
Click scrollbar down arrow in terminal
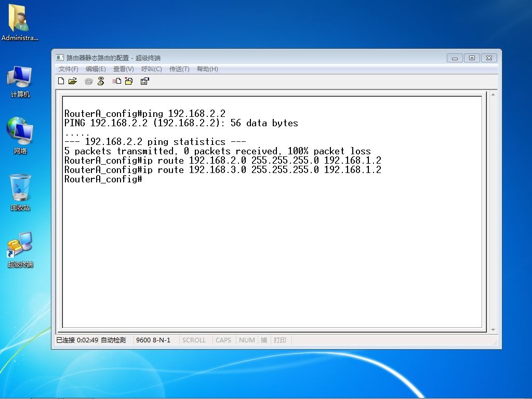pyautogui.click(x=493, y=330)
